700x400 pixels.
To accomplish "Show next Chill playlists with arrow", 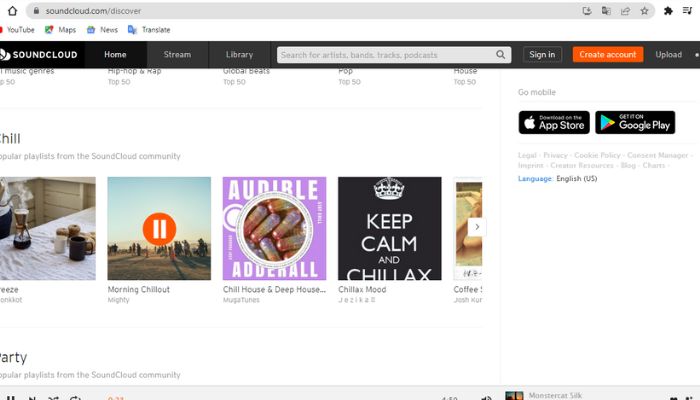I will pyautogui.click(x=477, y=227).
